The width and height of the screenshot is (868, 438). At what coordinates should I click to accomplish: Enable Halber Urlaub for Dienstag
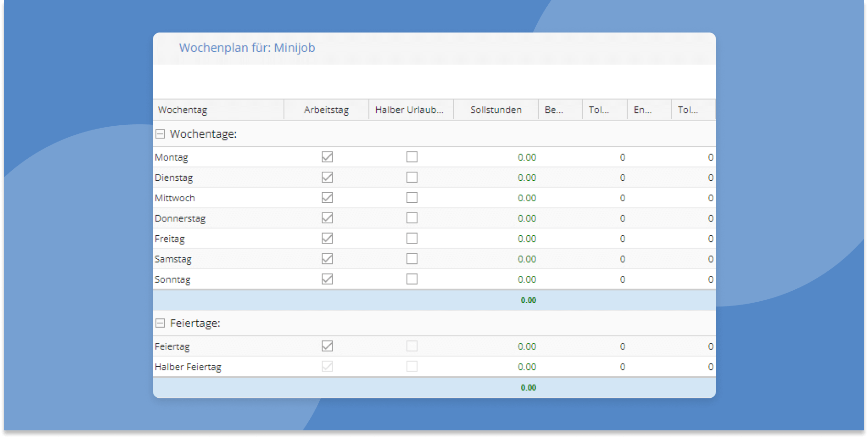coord(412,177)
